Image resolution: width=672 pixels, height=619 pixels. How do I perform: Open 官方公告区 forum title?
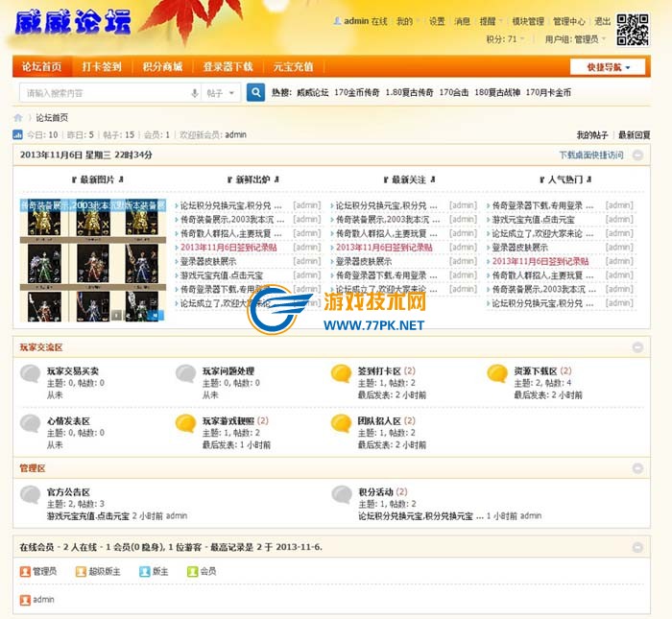[68, 491]
